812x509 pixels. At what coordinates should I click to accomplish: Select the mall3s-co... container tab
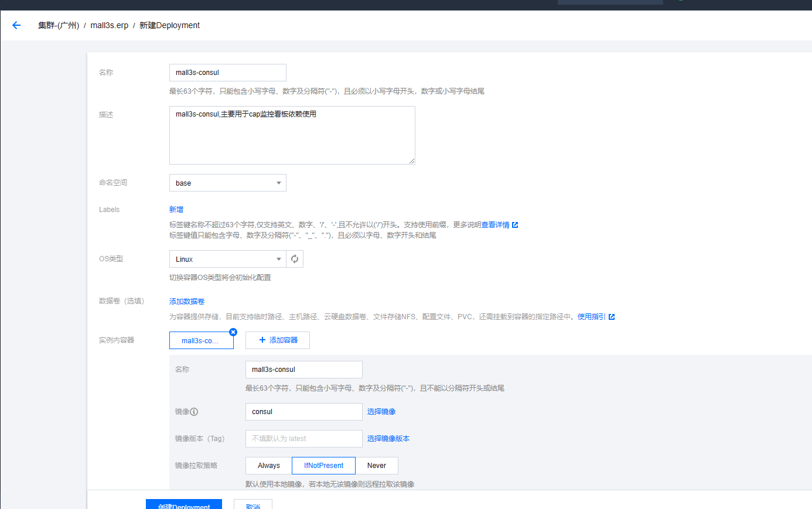click(x=202, y=340)
